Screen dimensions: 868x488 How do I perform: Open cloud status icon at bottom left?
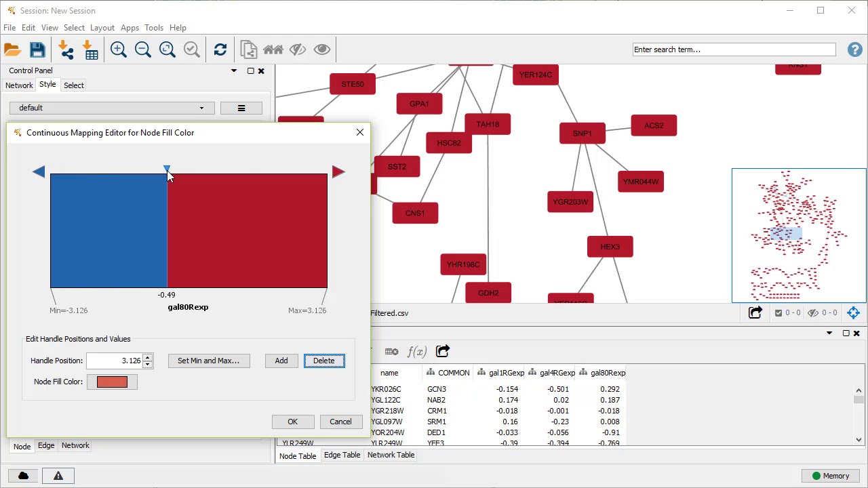click(x=23, y=476)
